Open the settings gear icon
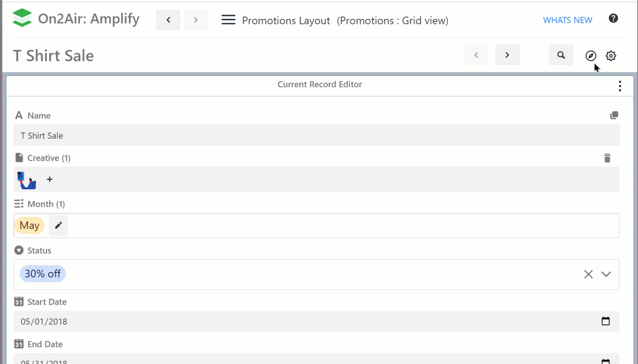Image resolution: width=638 pixels, height=364 pixels. [x=611, y=56]
